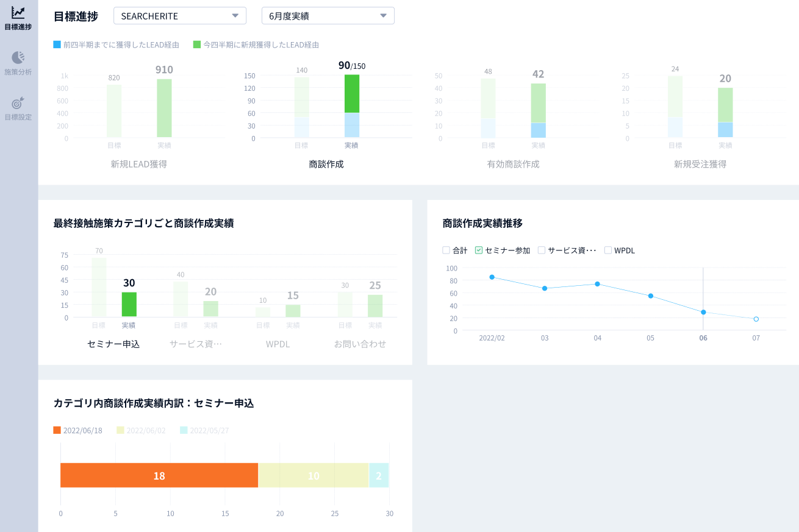Click the 目標進捗 page title
The image size is (799, 532).
click(76, 16)
